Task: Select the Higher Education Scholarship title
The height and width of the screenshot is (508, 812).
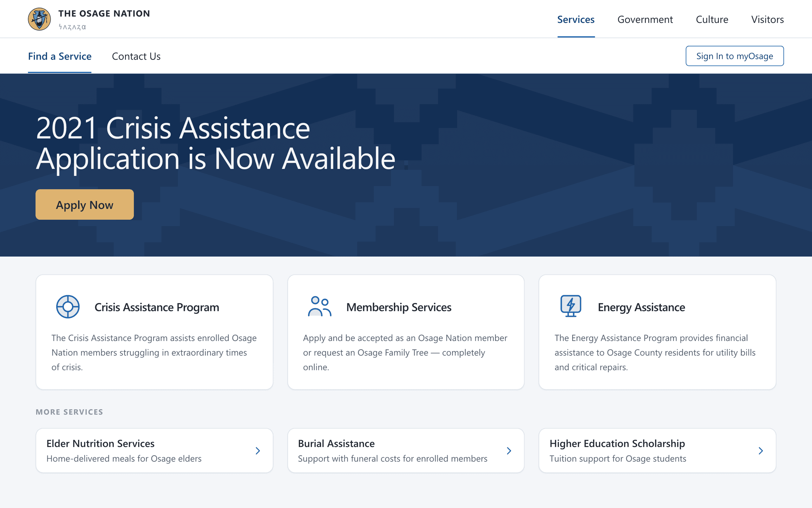Action: click(x=617, y=444)
